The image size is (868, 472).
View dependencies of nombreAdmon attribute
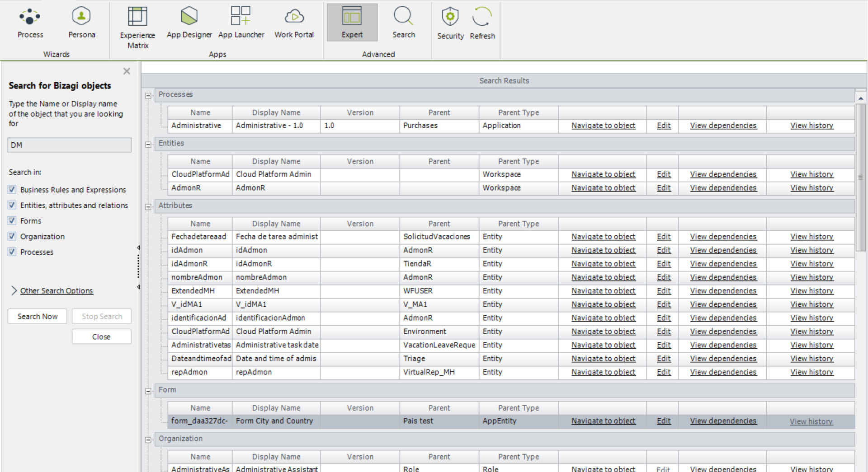tap(723, 277)
